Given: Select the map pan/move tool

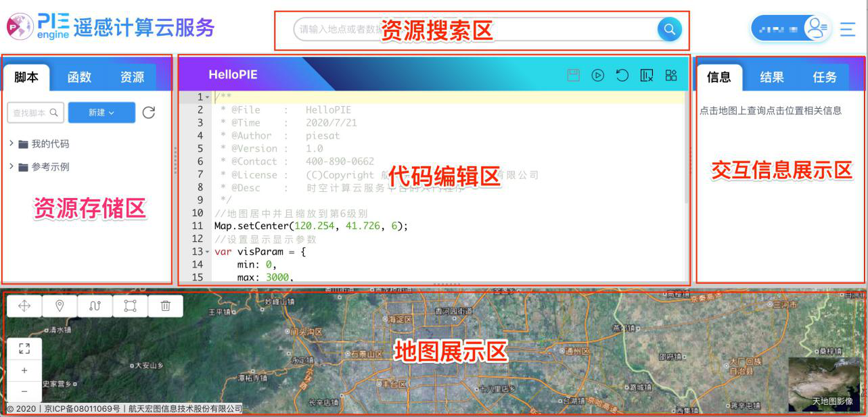Looking at the screenshot, I should pos(24,306).
